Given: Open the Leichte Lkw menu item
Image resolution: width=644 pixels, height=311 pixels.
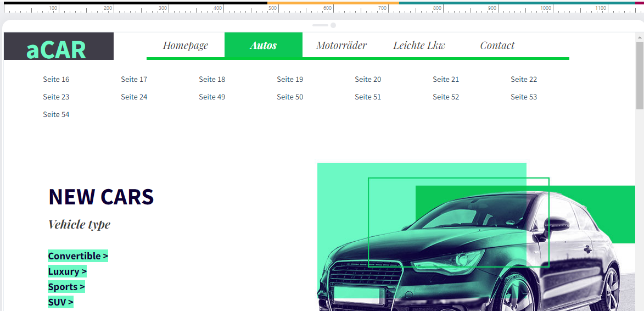Looking at the screenshot, I should pyautogui.click(x=419, y=46).
